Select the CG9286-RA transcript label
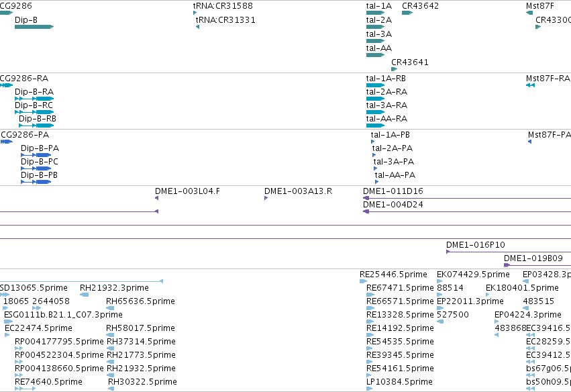 (x=24, y=79)
